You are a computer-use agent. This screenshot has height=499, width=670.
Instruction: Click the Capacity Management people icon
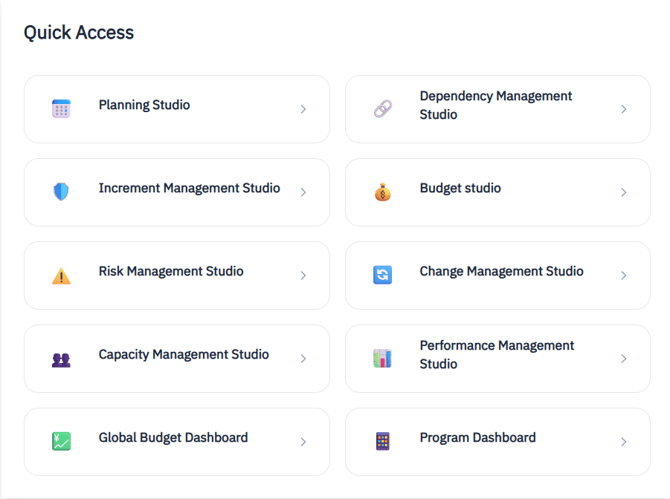(61, 359)
